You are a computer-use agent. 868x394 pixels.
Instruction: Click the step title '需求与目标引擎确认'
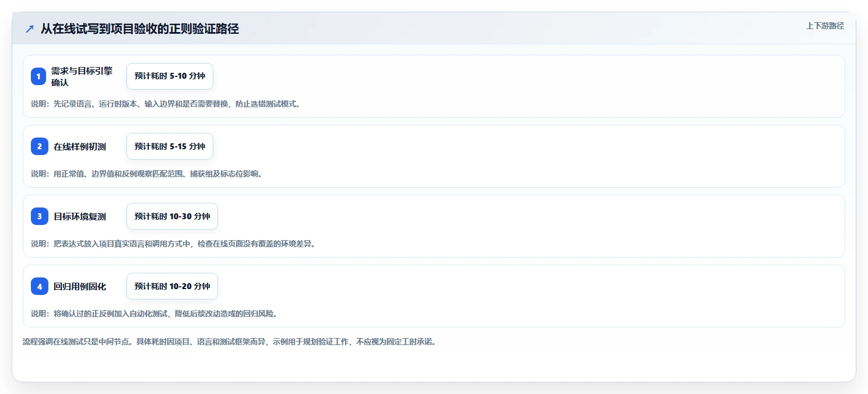point(82,76)
